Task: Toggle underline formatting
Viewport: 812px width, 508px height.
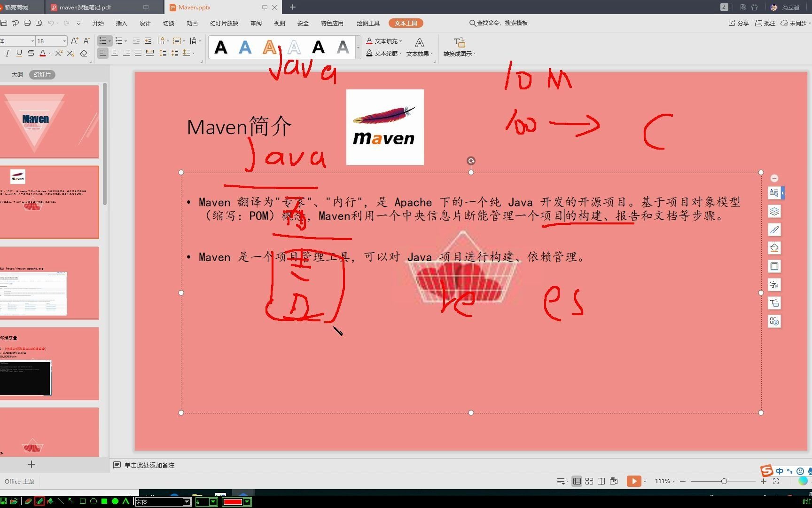Action: [x=19, y=53]
